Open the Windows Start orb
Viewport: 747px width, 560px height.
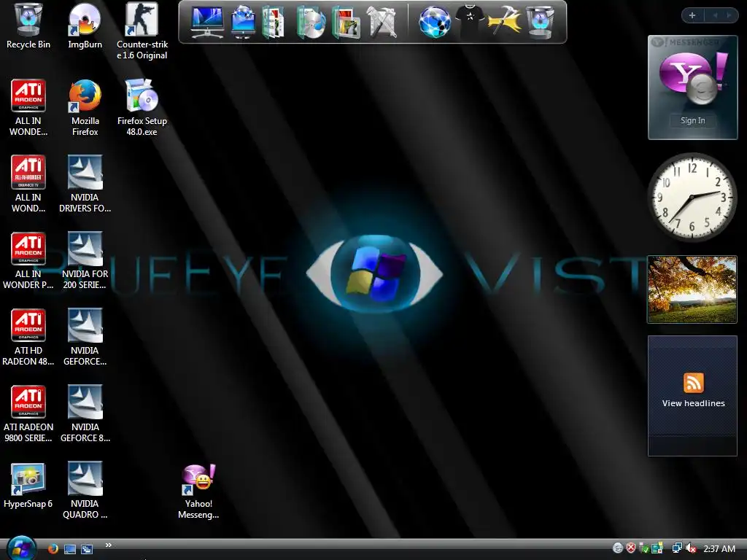click(21, 548)
